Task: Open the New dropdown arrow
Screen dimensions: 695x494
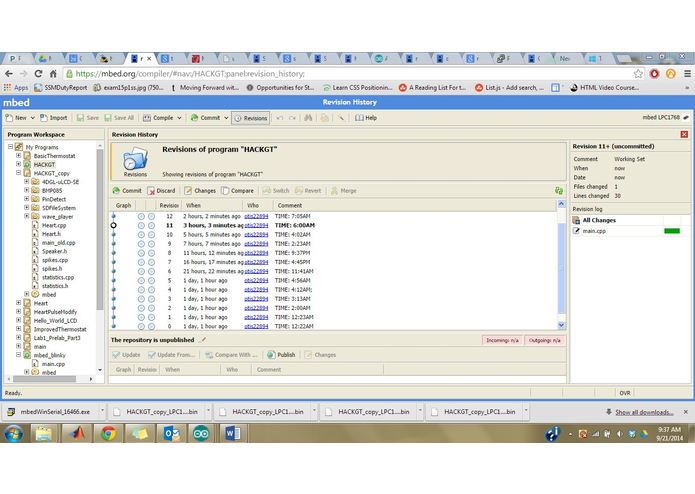Action: tap(32, 118)
